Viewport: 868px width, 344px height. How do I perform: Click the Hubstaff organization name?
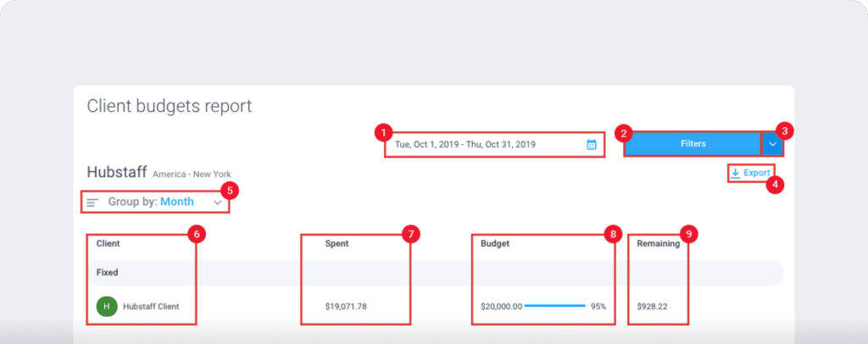(x=117, y=172)
